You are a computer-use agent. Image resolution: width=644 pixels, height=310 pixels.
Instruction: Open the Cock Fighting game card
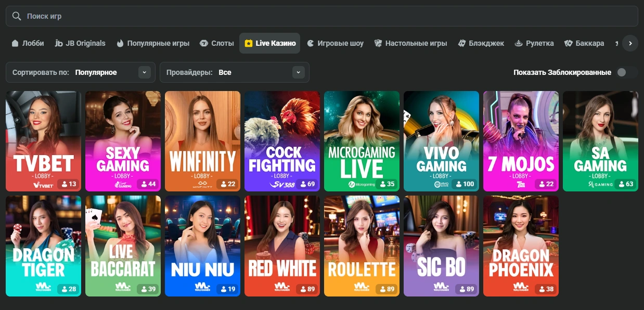[x=282, y=141]
